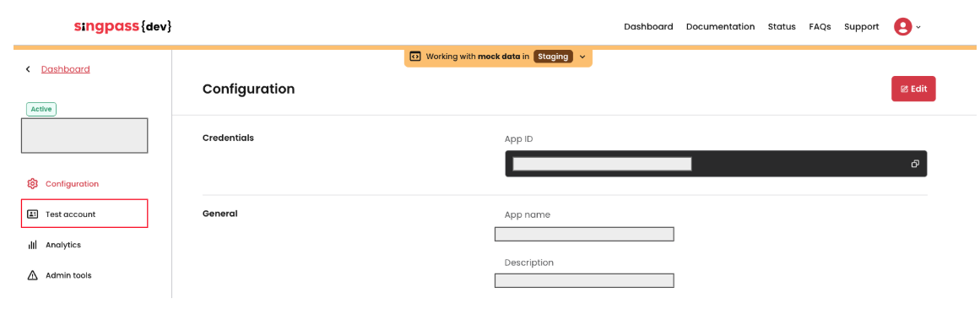Click the Analytics bar chart icon
The image size is (980, 309).
point(33,245)
